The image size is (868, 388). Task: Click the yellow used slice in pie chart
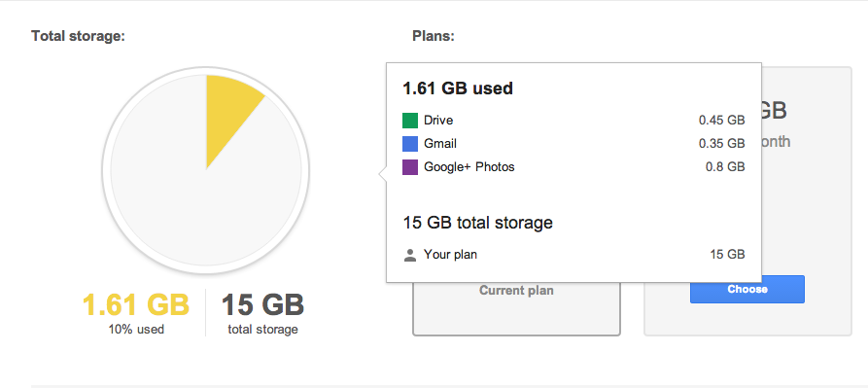(229, 111)
